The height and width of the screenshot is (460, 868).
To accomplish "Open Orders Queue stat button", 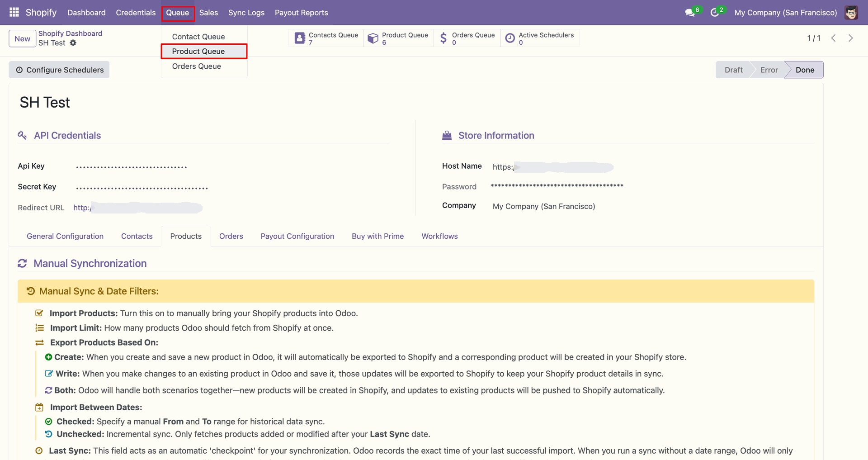I will (467, 38).
